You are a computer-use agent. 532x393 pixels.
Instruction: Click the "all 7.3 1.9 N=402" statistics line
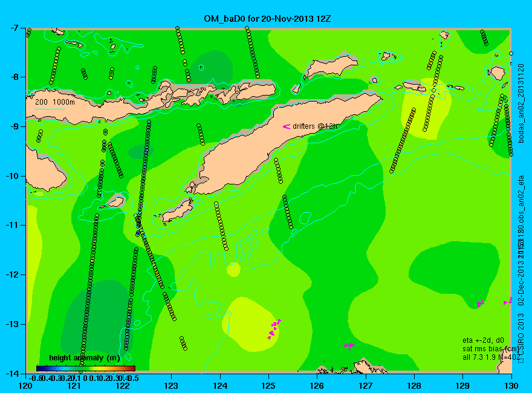491,357
